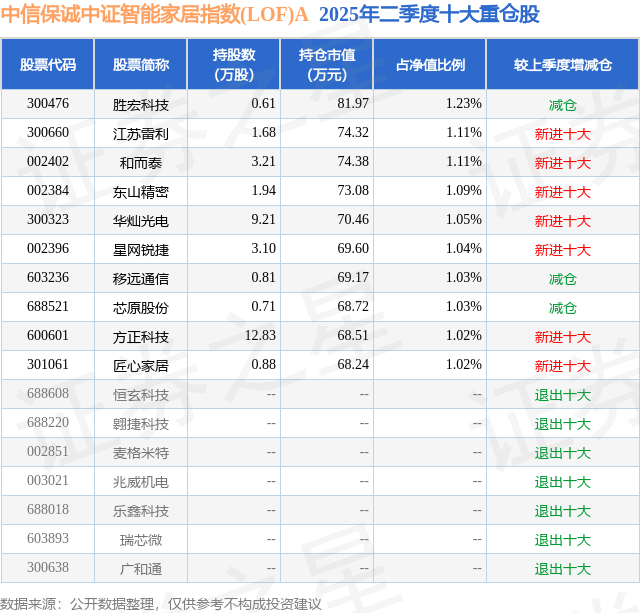This screenshot has width=640, height=613.
Task: Select stock code 002402
Action: point(48,162)
